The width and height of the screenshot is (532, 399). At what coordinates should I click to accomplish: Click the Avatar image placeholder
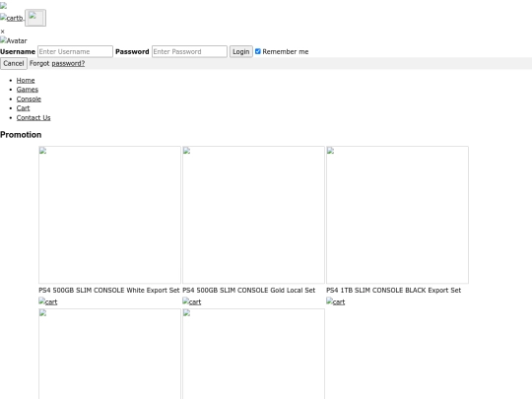click(x=14, y=40)
